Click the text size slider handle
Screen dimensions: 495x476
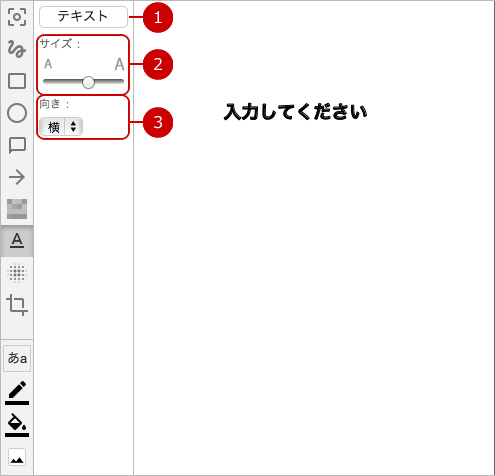click(88, 82)
